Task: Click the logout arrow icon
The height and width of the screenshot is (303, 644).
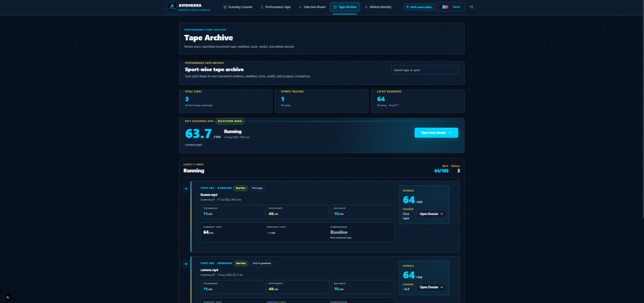Action: (x=471, y=7)
